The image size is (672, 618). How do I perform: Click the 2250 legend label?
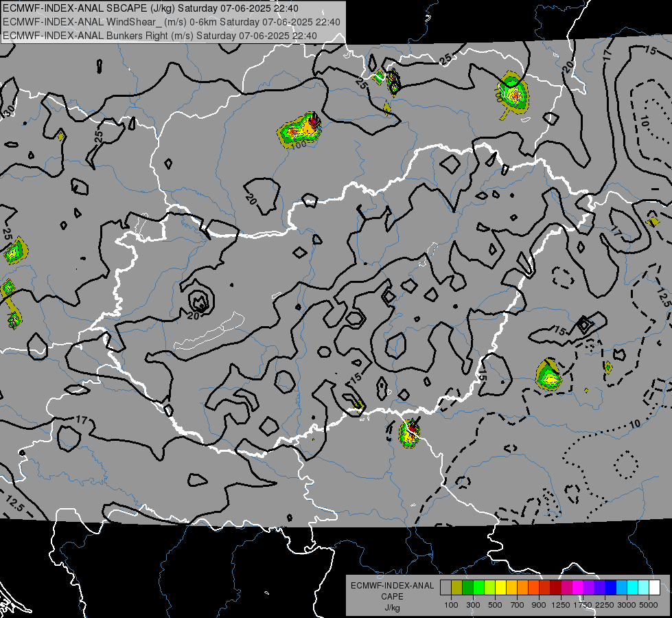click(x=605, y=605)
